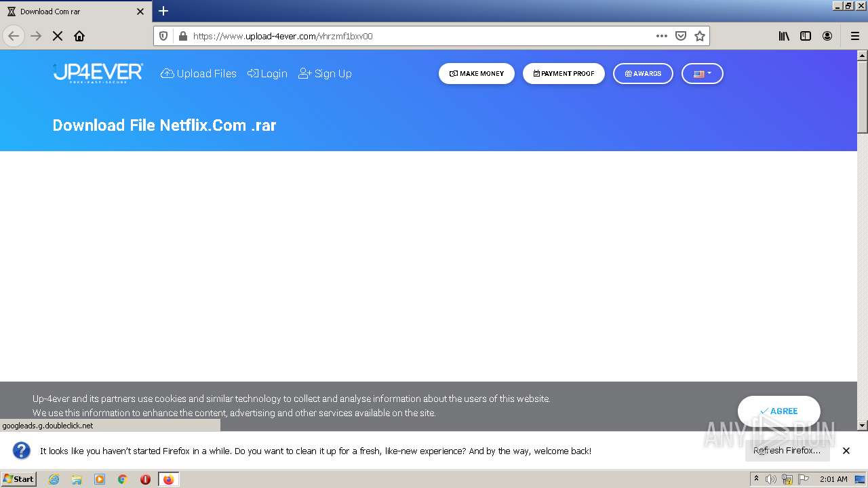This screenshot has width=868, height=488.
Task: Click the scrollbar up arrow
Action: 863,56
